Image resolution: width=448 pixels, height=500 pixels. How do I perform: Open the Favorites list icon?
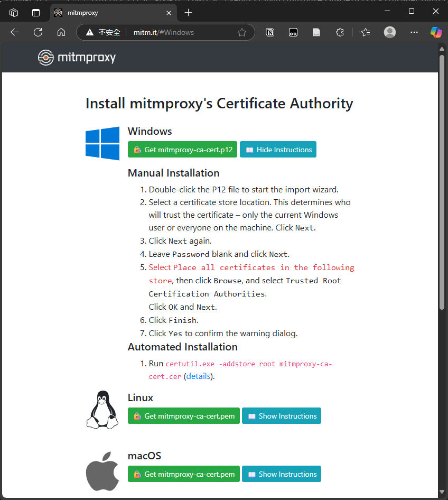(366, 32)
